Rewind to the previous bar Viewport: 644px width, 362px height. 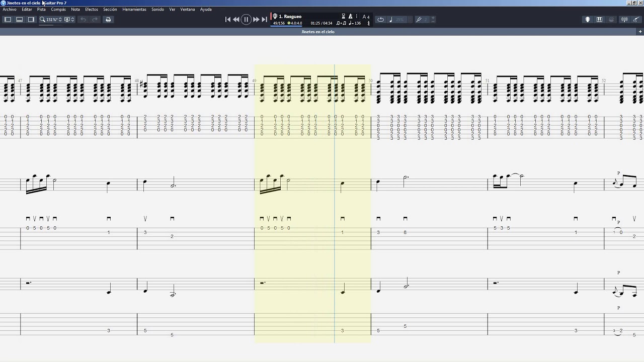[x=236, y=20]
